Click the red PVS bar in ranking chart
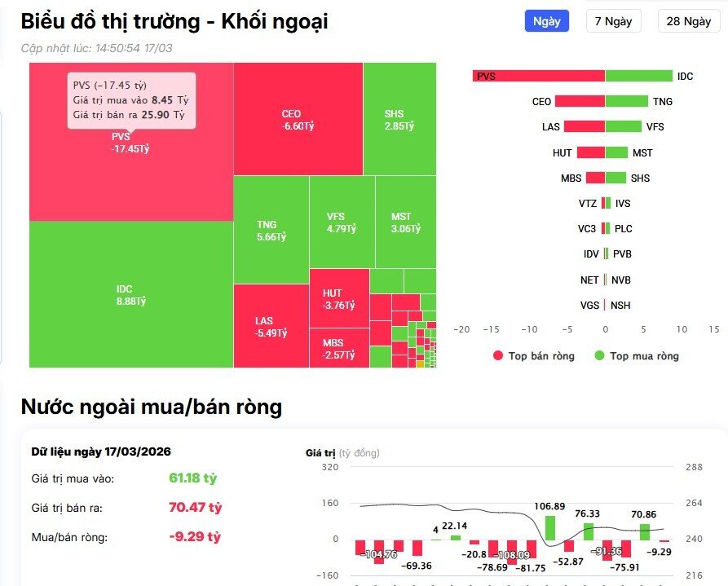728x586 pixels. tap(538, 76)
